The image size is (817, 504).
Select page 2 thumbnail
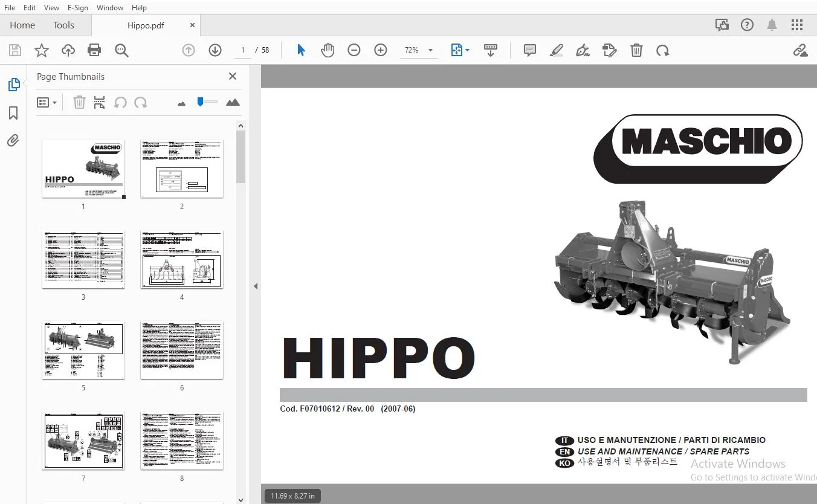coord(182,169)
